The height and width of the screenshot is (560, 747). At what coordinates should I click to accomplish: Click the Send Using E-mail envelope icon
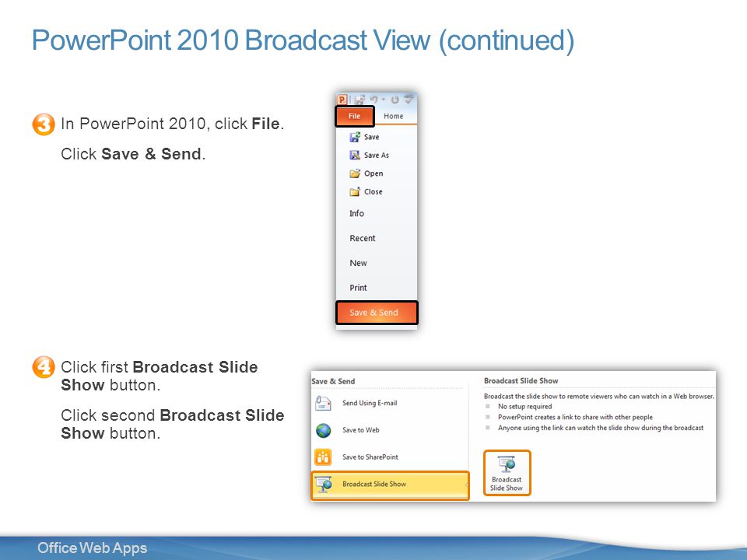point(324,404)
